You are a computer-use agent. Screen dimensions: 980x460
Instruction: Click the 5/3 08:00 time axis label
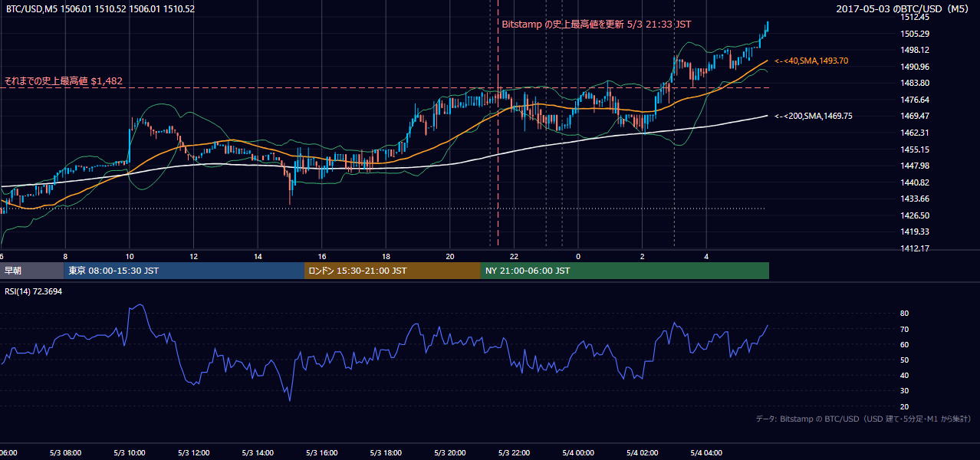(x=64, y=453)
